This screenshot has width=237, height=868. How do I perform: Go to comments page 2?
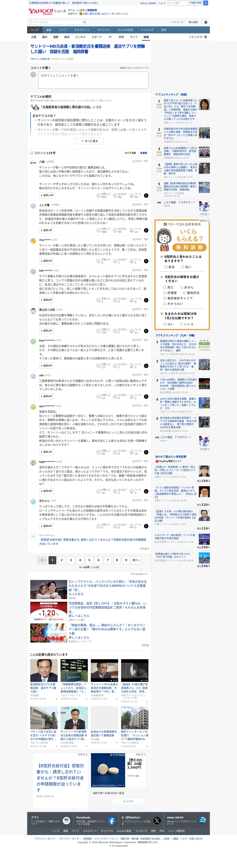tap(61, 560)
